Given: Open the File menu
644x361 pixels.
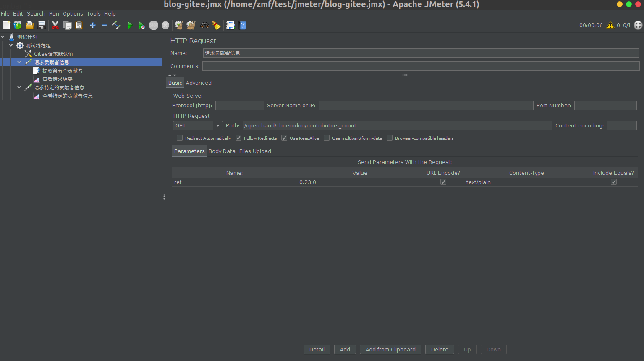Looking at the screenshot, I should 5,13.
